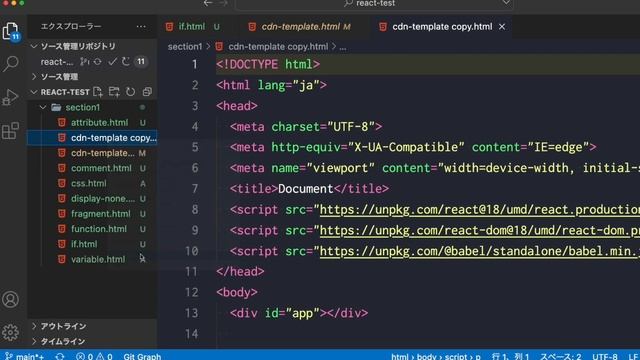Viewport: 640px width, 360px height.
Task: Switch to the if.html tab
Action: (192, 27)
